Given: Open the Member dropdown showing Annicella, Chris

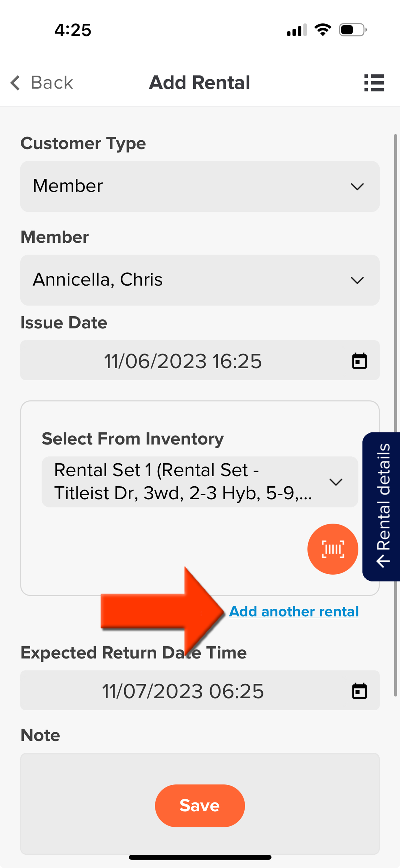Looking at the screenshot, I should click(x=200, y=280).
